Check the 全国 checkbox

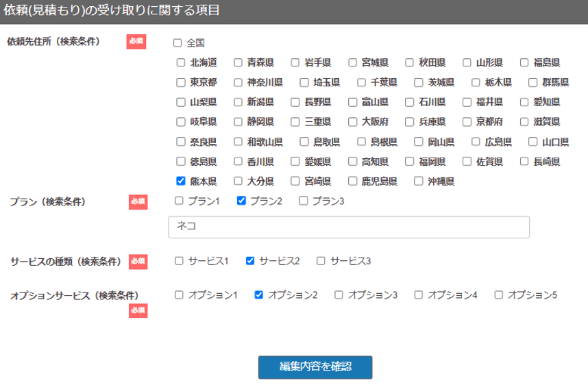(177, 42)
